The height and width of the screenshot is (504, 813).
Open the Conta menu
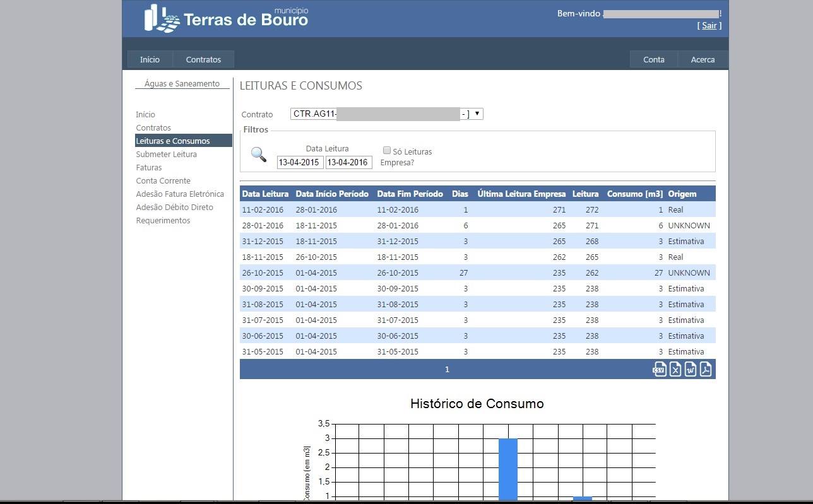pos(653,59)
